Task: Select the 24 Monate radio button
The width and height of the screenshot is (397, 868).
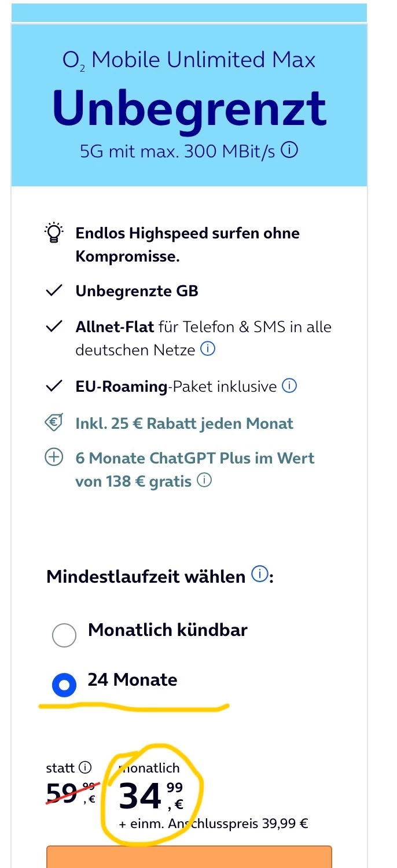Action: click(64, 686)
